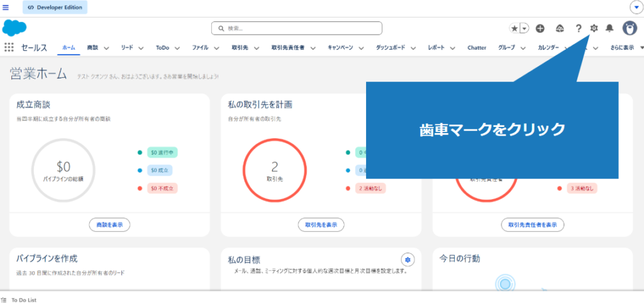Open the Trailhead guidance icon

coord(560,28)
